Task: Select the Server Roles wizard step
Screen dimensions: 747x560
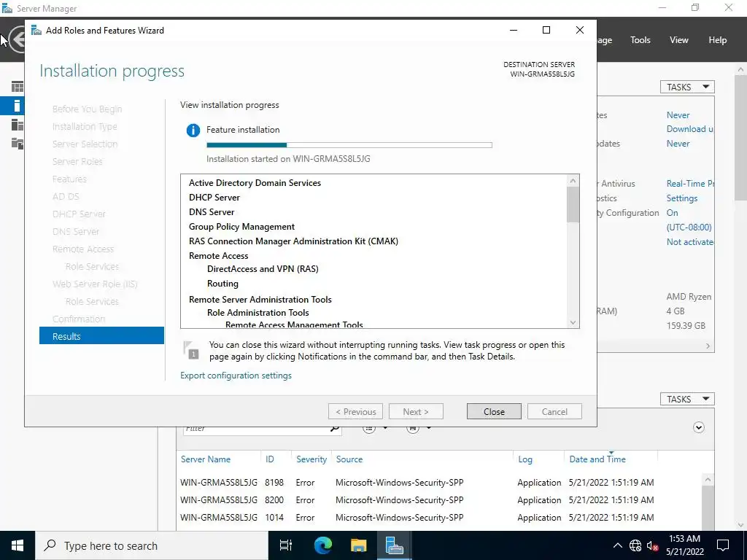Action: pyautogui.click(x=77, y=161)
